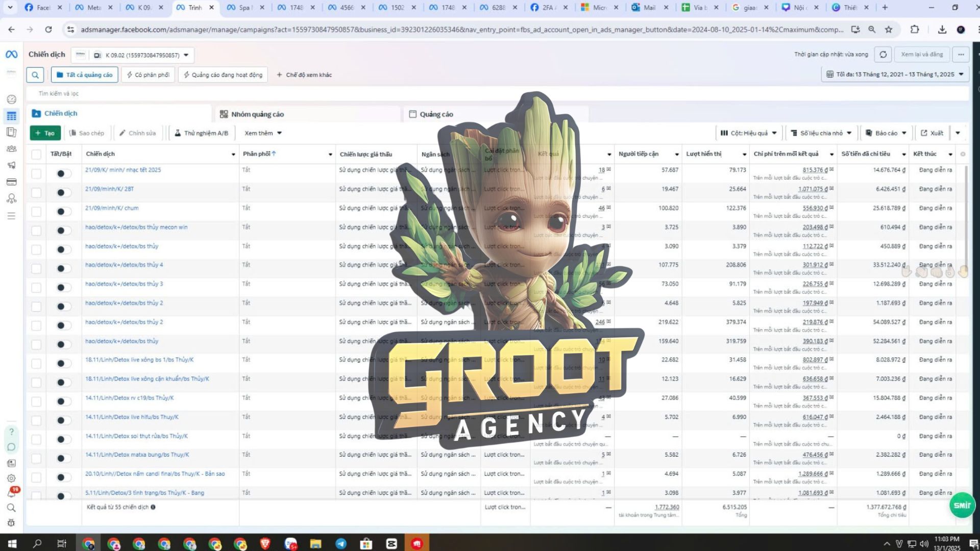Open the Help question mark icon
The height and width of the screenshot is (551, 980).
click(11, 432)
